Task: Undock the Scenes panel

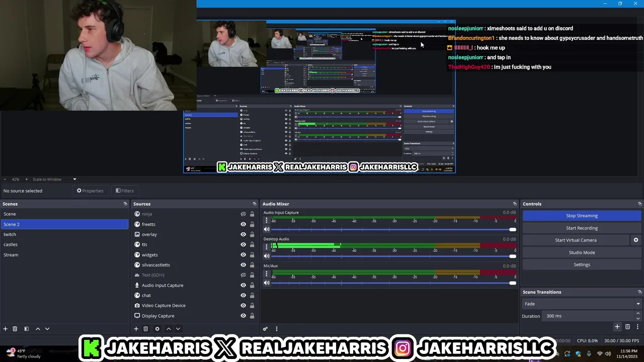Action: coord(125,204)
